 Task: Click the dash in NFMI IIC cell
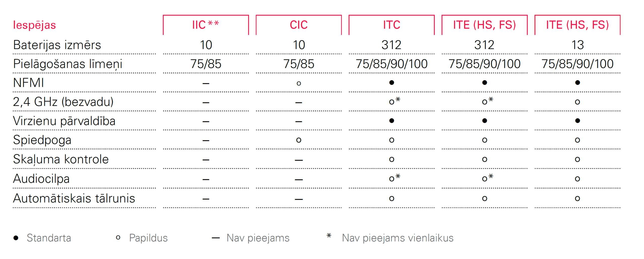[x=206, y=83]
